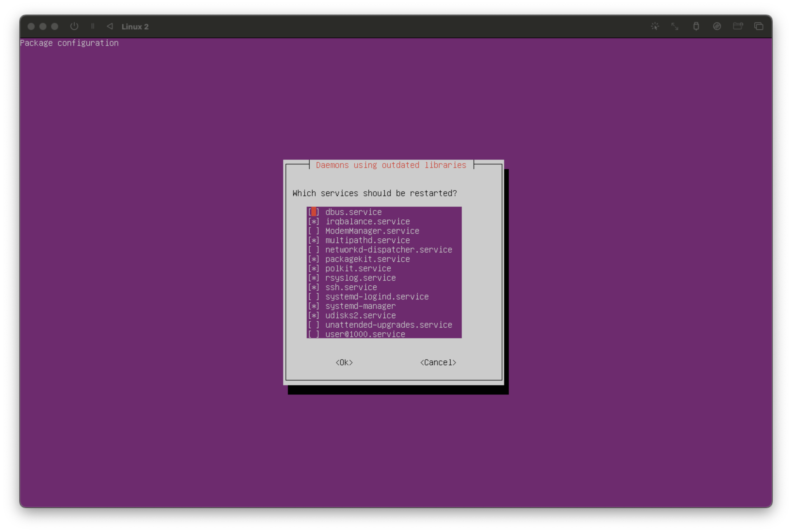Check the systemd-logind.service checkbox
The width and height of the screenshot is (792, 532).
tap(313, 297)
